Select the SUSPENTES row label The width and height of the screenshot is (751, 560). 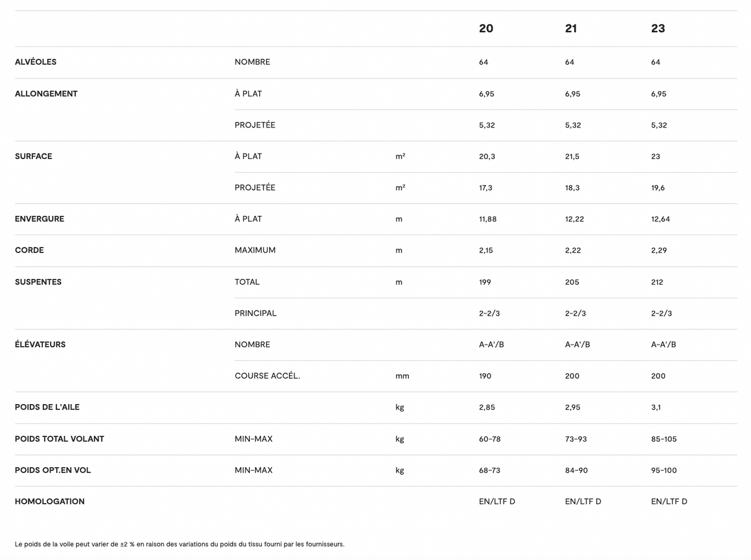[x=38, y=282]
